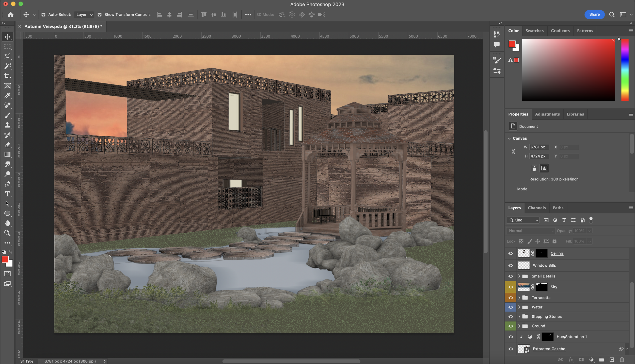Image resolution: width=635 pixels, height=364 pixels.
Task: Click the foreground color swatch in Color panel
Action: click(x=512, y=44)
